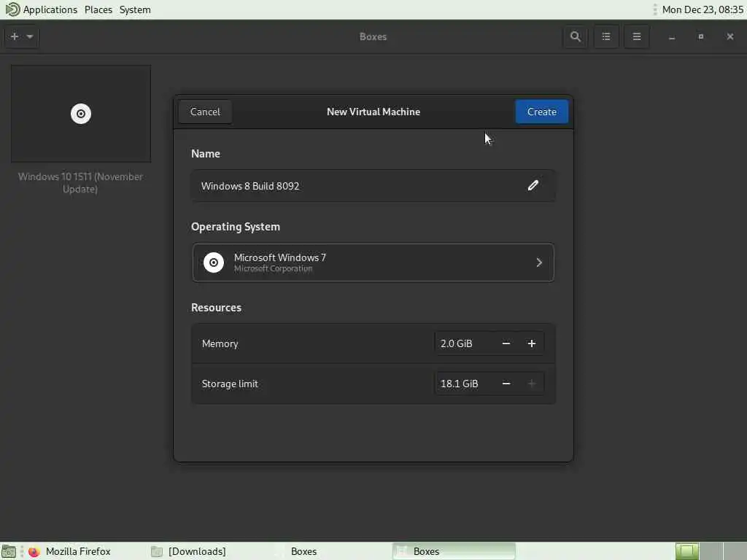
Task: Select the Windows 10 1511 box thumbnail
Action: (81, 114)
